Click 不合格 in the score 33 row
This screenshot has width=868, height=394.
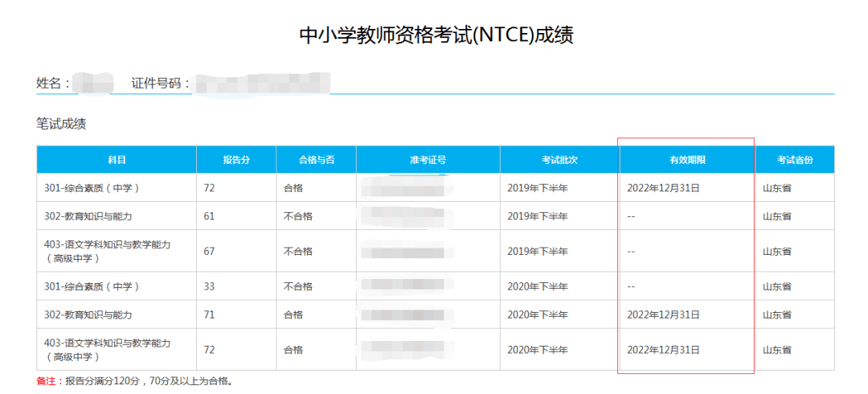coord(298,286)
